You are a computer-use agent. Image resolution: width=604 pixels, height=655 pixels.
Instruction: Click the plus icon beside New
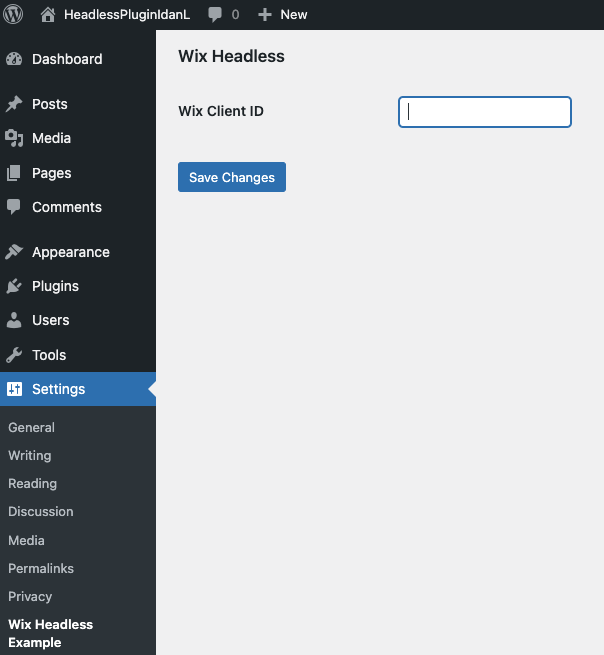tap(265, 15)
